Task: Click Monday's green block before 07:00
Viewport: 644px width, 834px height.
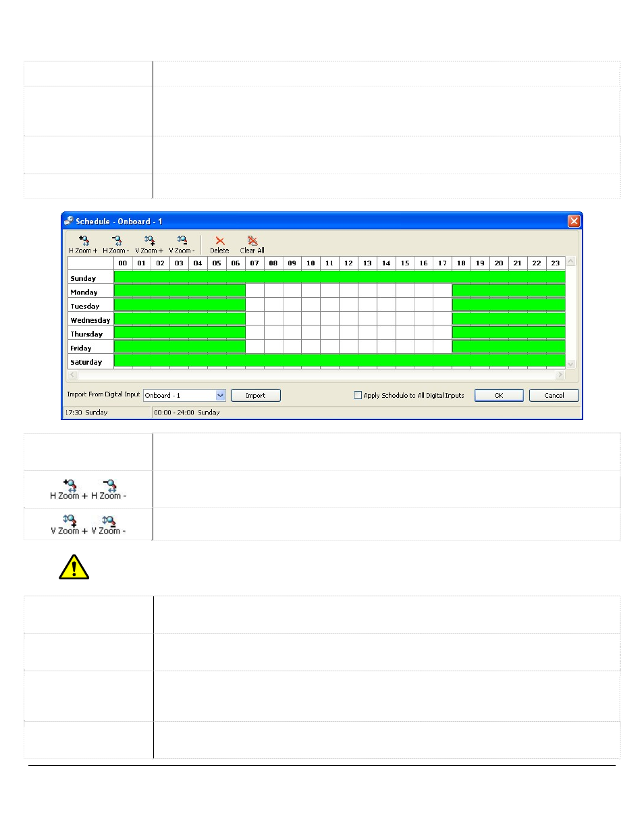Action: point(180,290)
